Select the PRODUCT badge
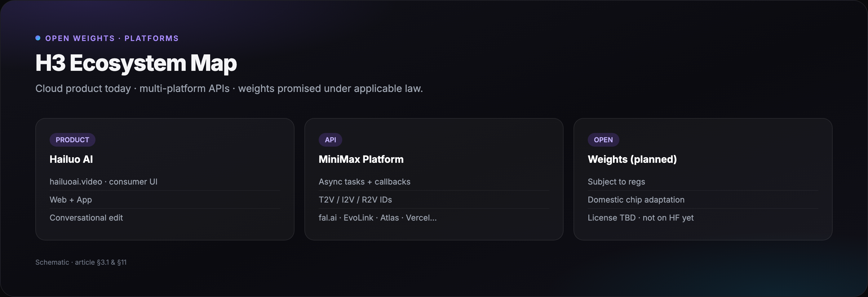 pyautogui.click(x=73, y=140)
